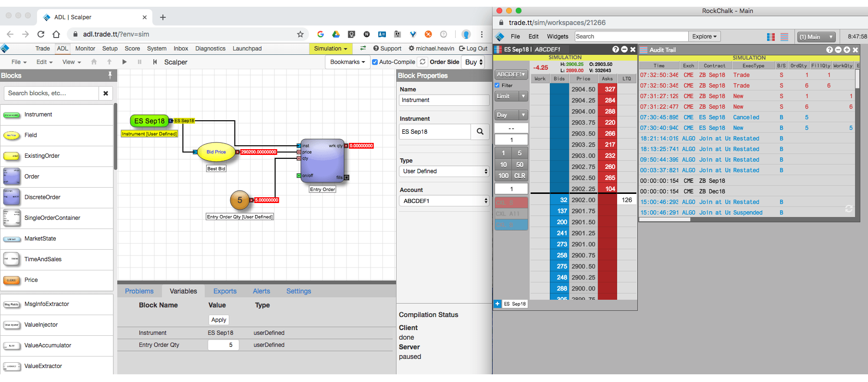Pin the Blocks panel

[x=110, y=75]
